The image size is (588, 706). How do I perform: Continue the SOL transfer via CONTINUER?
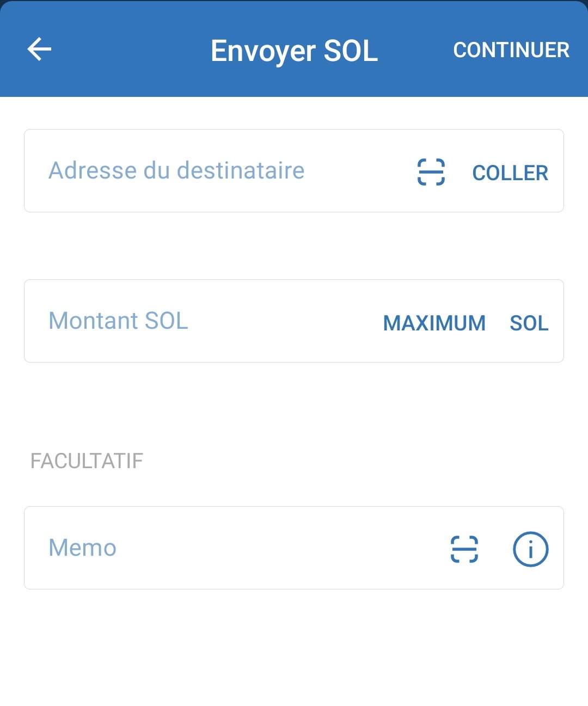(x=511, y=50)
